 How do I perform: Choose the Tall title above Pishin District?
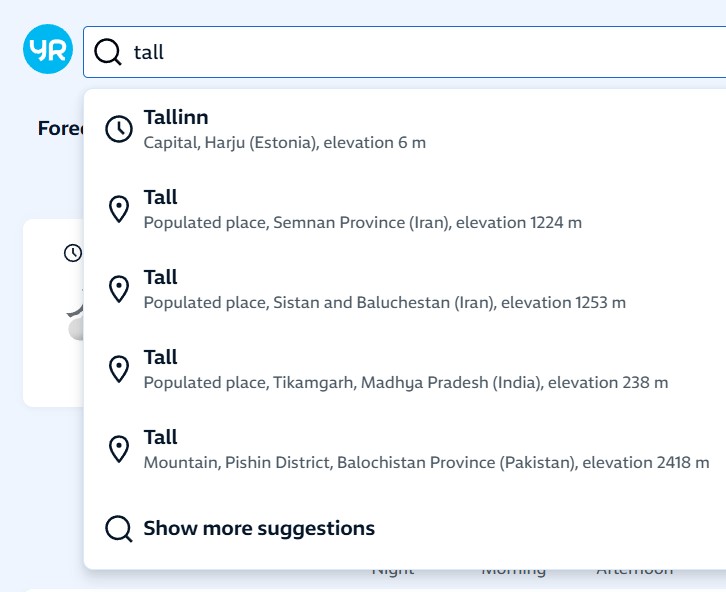[x=161, y=438]
